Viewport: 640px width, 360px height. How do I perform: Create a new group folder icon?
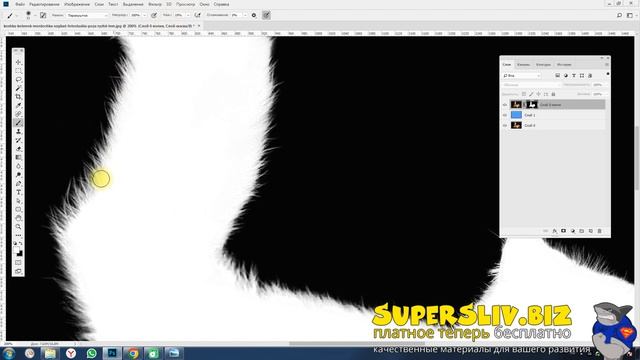point(582,231)
